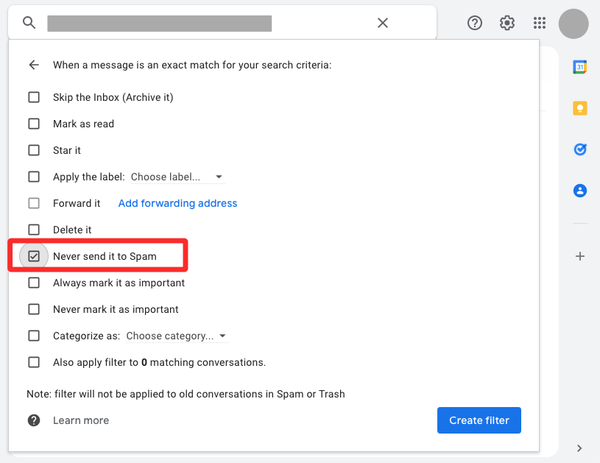Screen dimensions: 600x463
Task: Check the Categorize as box
Action: click(x=34, y=336)
